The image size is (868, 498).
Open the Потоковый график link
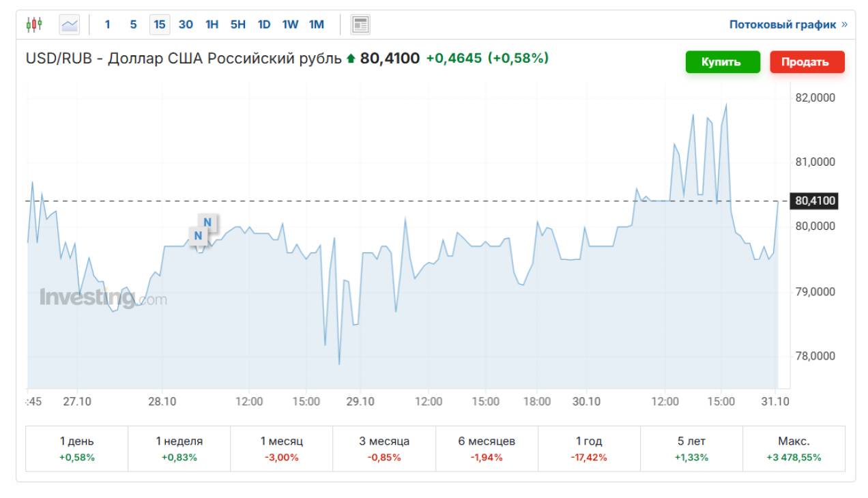(782, 25)
